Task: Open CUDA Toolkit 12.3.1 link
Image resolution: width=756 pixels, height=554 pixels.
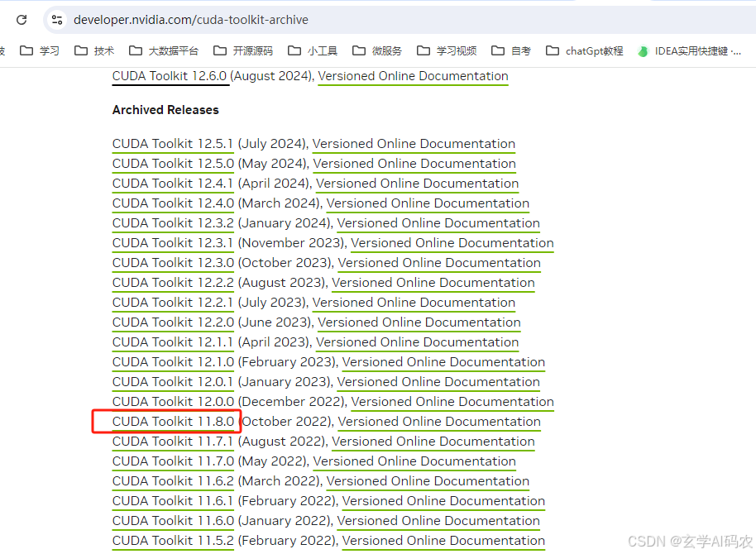Action: coord(173,242)
